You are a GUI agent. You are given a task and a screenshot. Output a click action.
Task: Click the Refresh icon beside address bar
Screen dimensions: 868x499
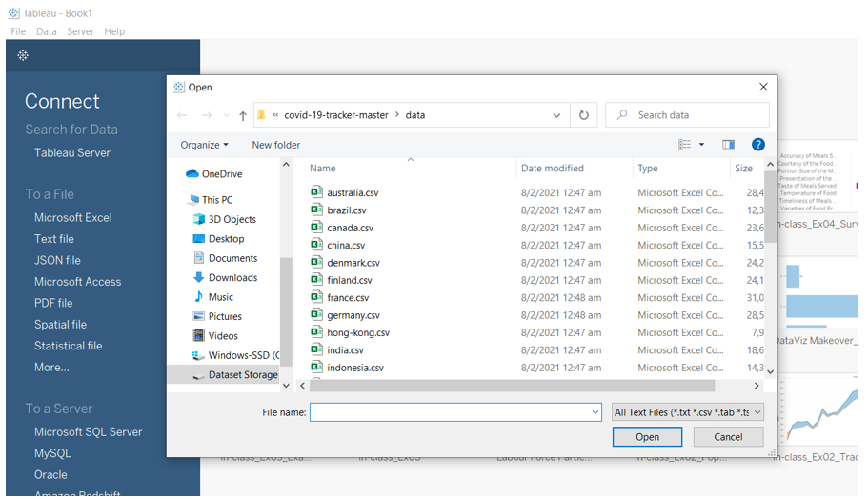tap(584, 115)
